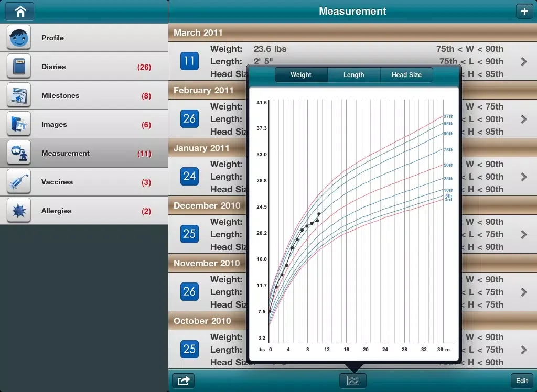This screenshot has height=392, width=537.
Task: Click the birth weight data point at 7.5 lbs
Action: (x=270, y=311)
